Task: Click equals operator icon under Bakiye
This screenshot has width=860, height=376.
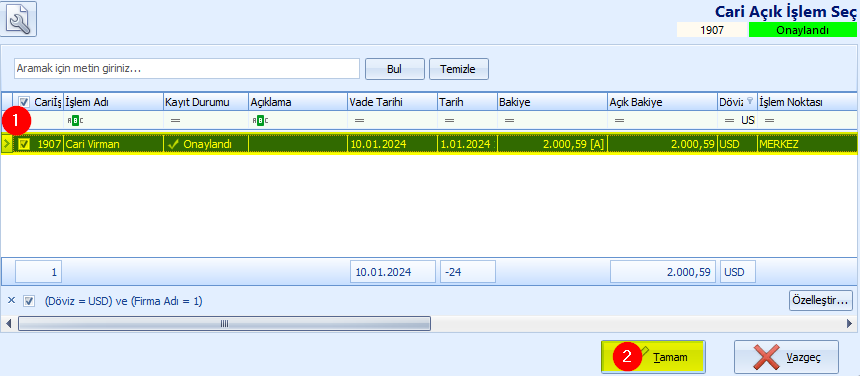Action: point(510,120)
